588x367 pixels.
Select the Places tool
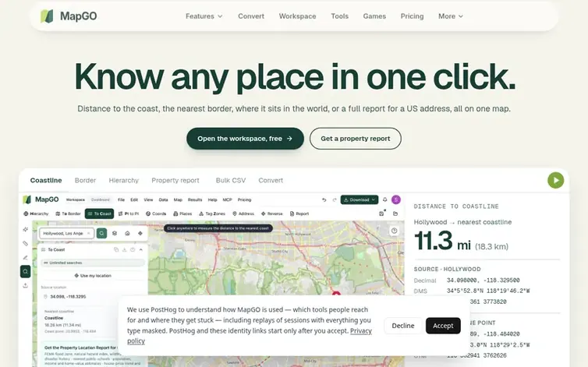pyautogui.click(x=182, y=213)
